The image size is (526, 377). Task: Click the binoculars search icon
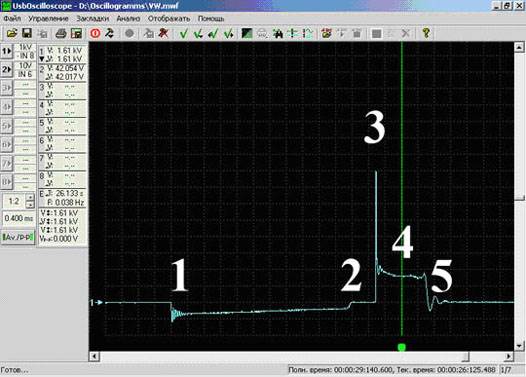click(278, 34)
